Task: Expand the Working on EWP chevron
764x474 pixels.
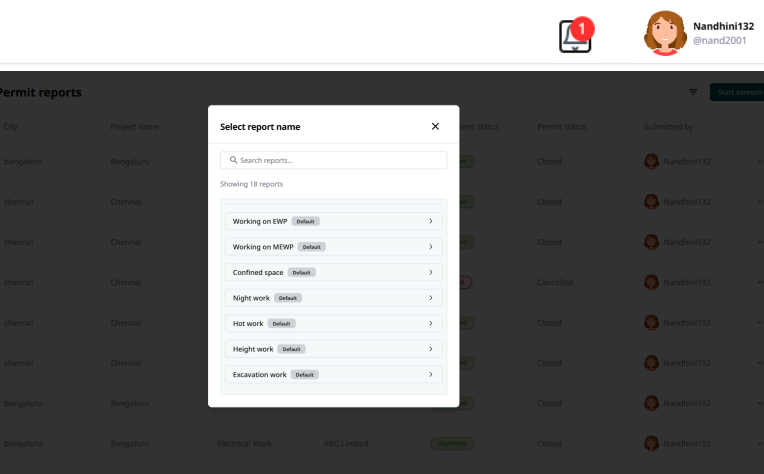Action: coord(430,221)
